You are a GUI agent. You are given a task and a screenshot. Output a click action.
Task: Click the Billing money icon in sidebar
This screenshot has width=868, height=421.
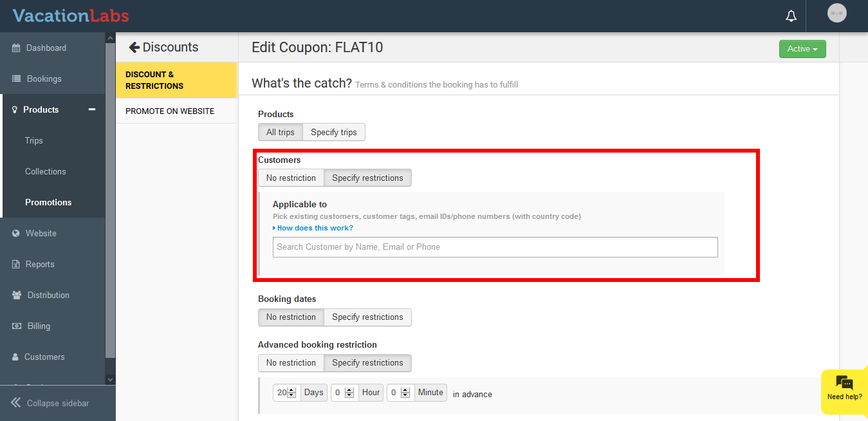17,326
